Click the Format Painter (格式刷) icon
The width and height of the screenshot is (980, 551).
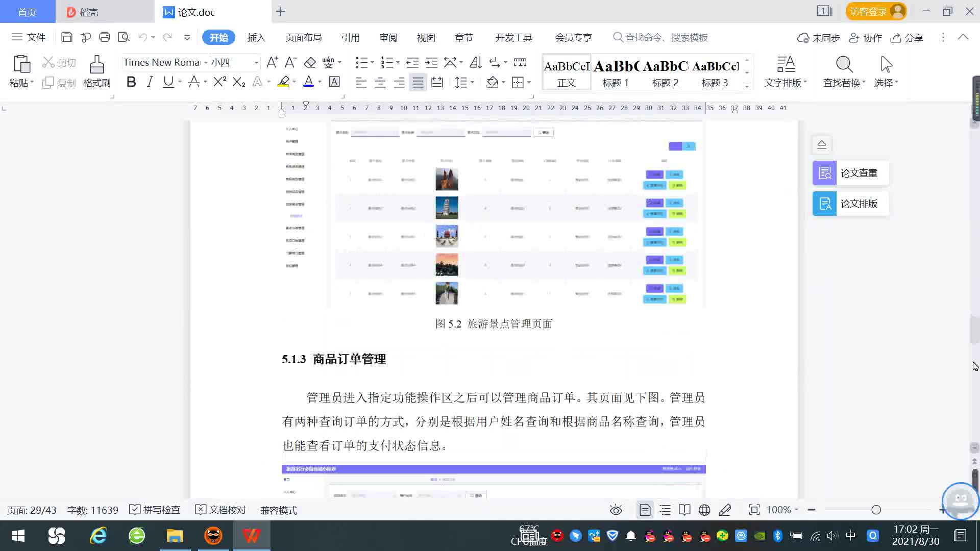(96, 65)
